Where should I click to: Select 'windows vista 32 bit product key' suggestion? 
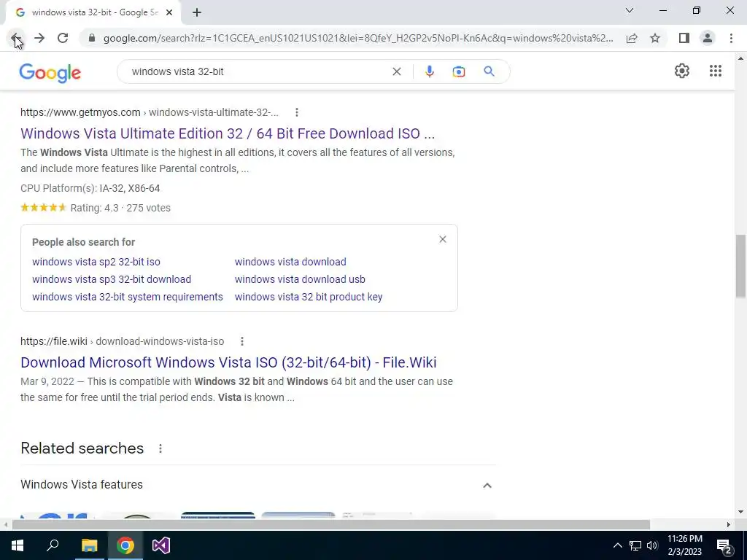[x=309, y=297]
